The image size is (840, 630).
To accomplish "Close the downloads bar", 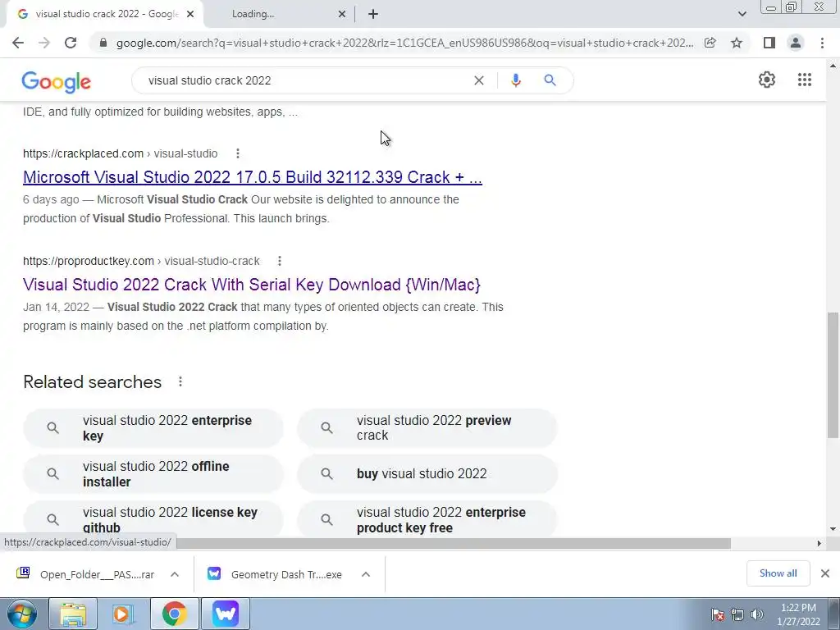I will coord(825,573).
